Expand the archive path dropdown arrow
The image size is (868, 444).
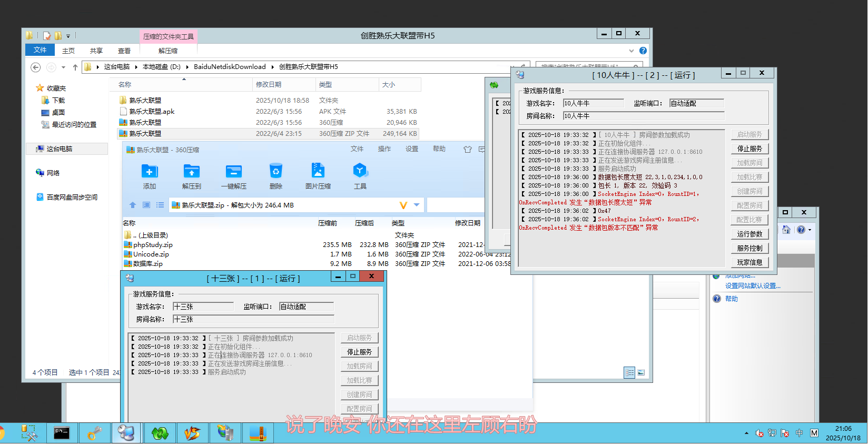[417, 205]
